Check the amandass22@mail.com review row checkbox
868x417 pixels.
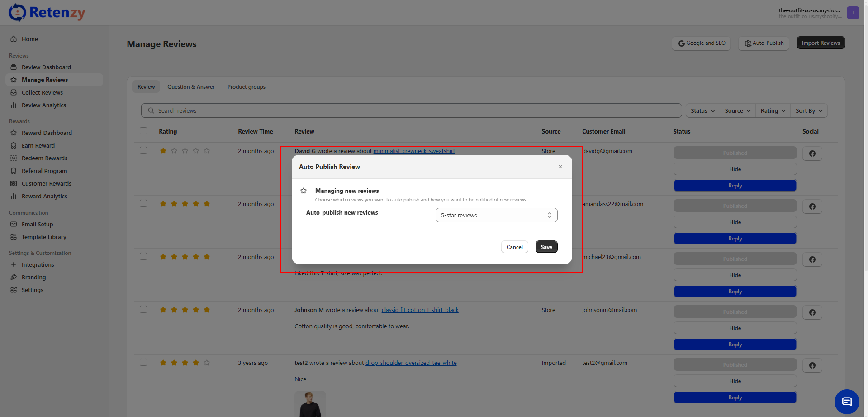click(x=143, y=203)
